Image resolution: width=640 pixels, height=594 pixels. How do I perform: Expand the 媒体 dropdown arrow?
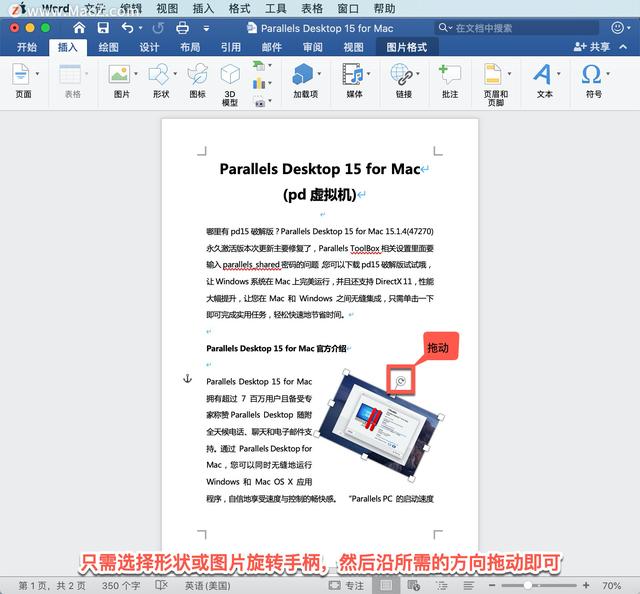[369, 74]
